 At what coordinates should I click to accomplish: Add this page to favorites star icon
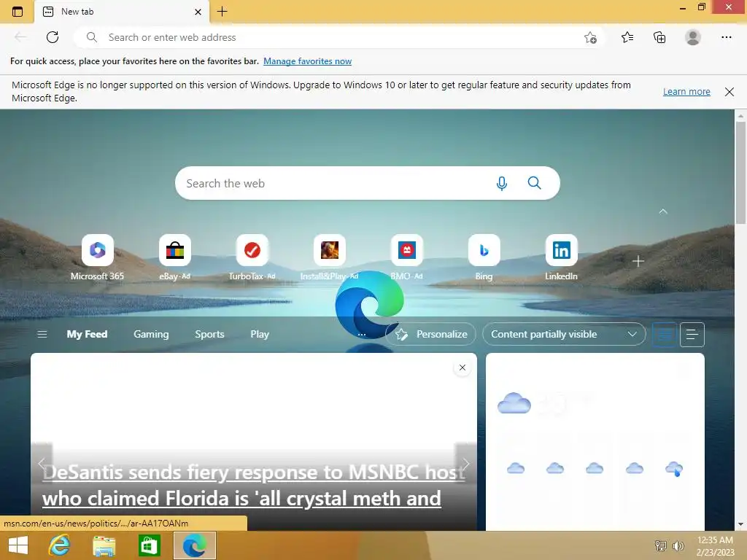click(590, 37)
